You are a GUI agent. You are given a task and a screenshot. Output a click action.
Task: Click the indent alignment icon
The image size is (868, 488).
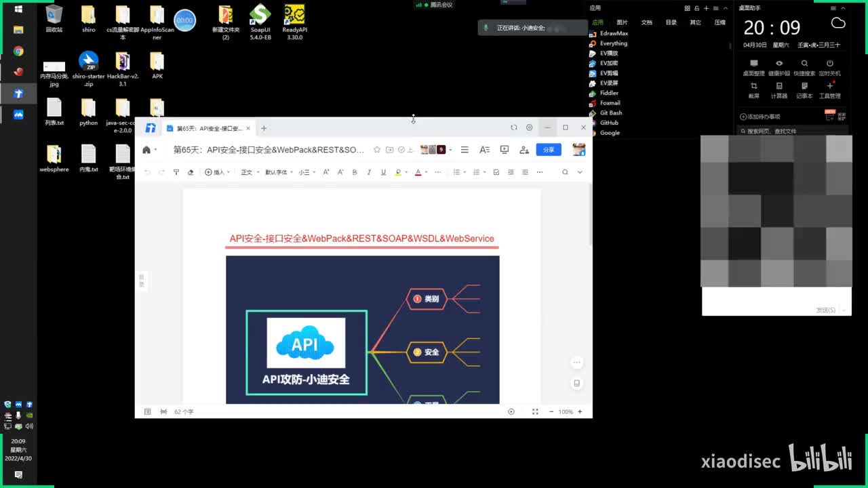[x=511, y=172]
